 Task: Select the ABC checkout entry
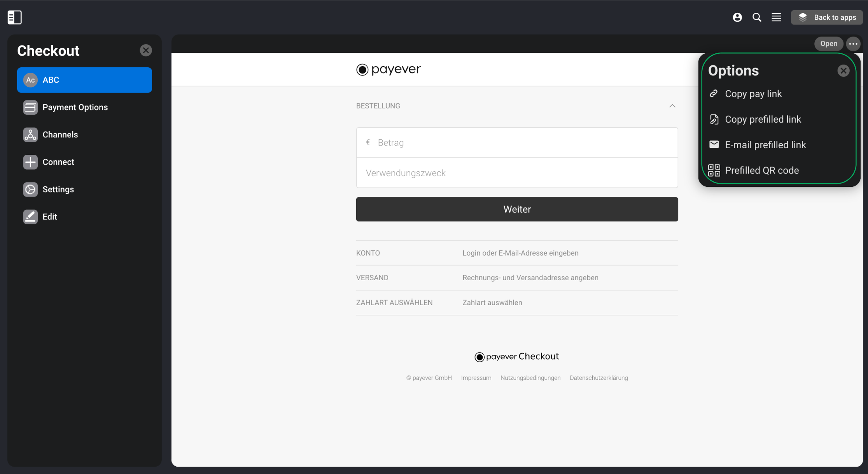[x=84, y=80]
